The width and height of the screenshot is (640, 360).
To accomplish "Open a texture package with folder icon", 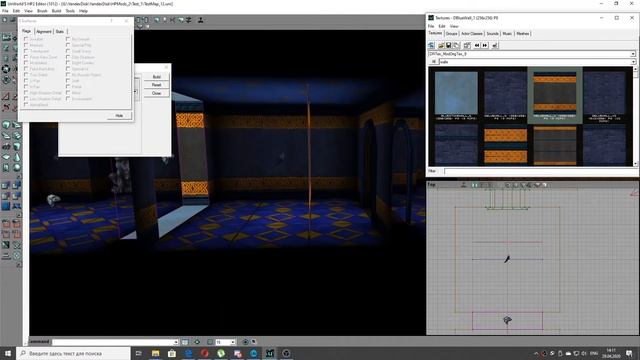I will [441, 45].
